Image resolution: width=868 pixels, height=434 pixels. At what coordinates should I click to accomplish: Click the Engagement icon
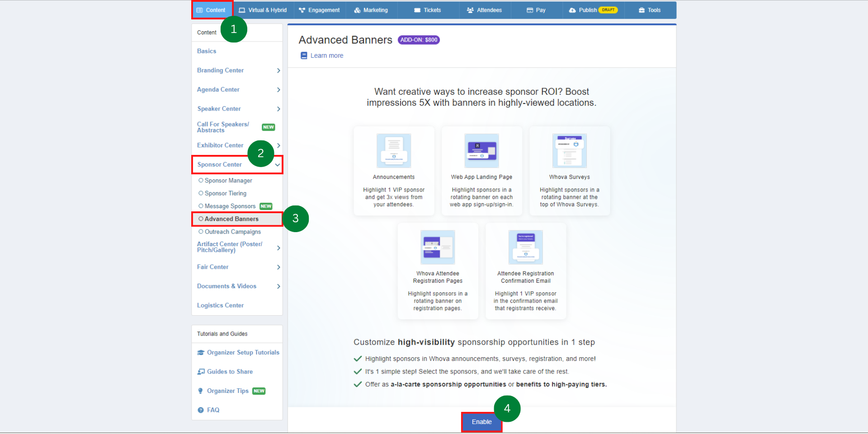(302, 10)
